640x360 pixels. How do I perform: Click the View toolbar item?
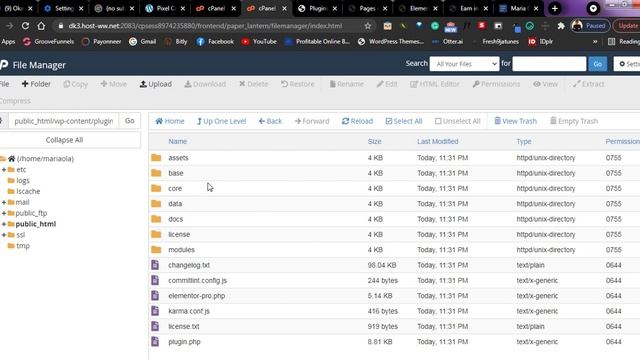545,84
